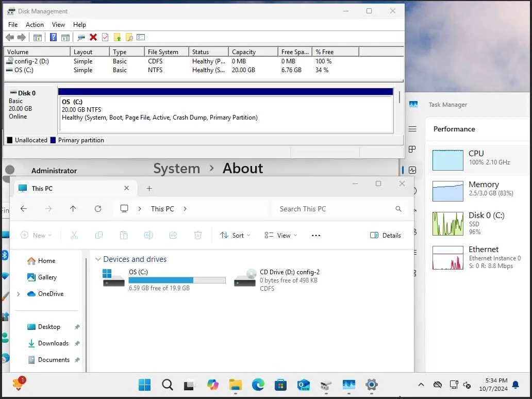Switch to the Performance tab in Task Manager
Viewport: 532px width, 399px height.
454,129
